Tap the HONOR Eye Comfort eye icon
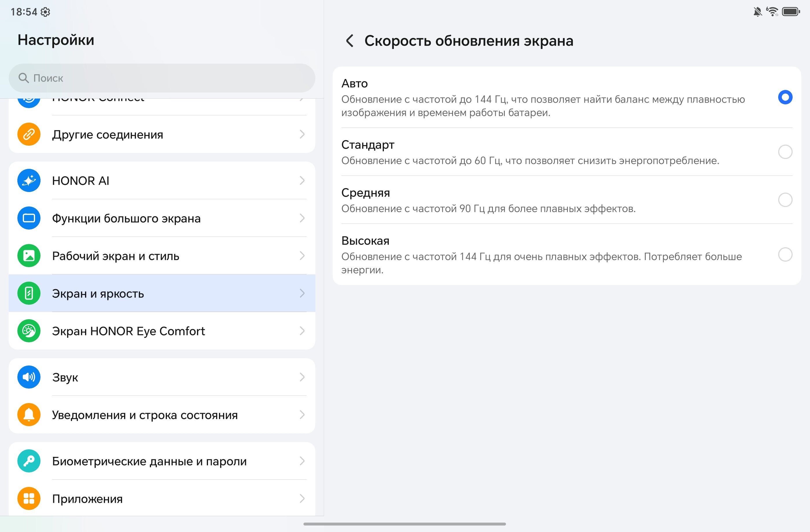This screenshot has height=532, width=810. click(29, 331)
